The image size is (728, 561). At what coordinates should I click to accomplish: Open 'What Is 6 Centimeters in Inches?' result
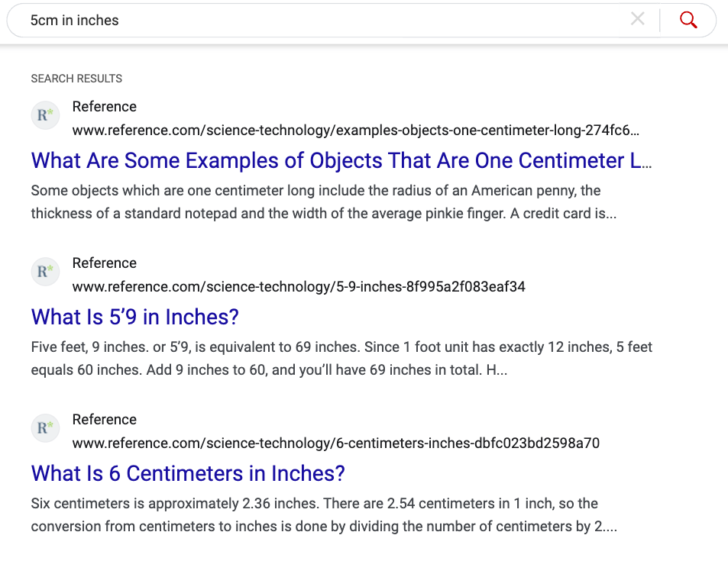pyautogui.click(x=188, y=474)
